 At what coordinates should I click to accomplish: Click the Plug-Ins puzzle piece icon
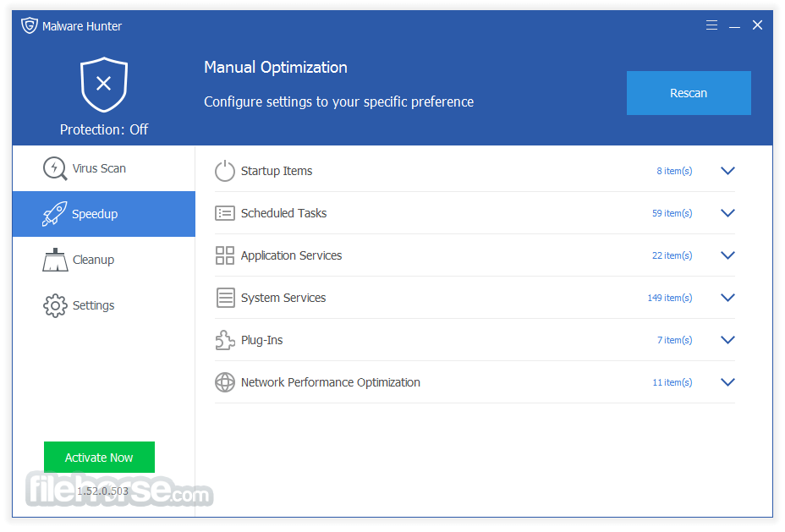click(225, 340)
